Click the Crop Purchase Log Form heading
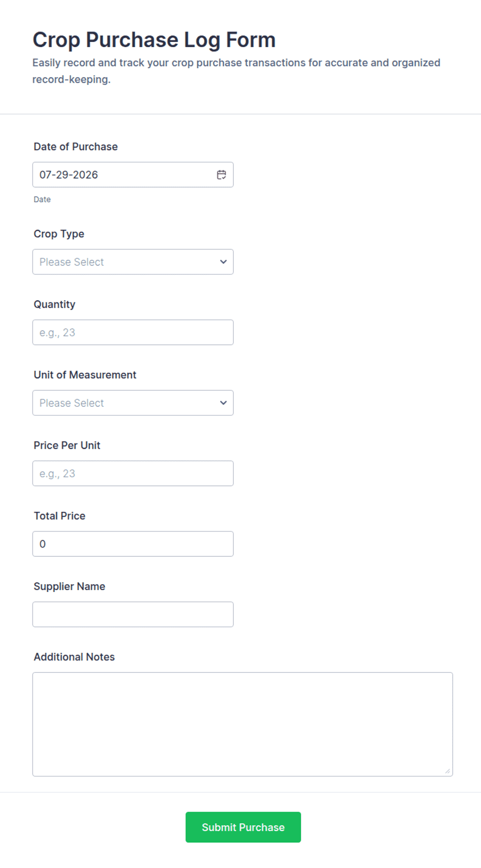 click(x=154, y=40)
